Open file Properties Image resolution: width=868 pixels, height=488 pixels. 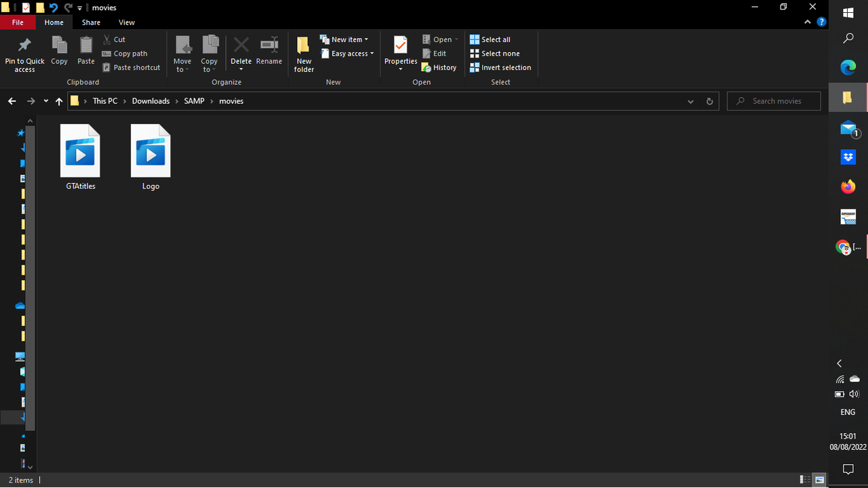[401, 53]
